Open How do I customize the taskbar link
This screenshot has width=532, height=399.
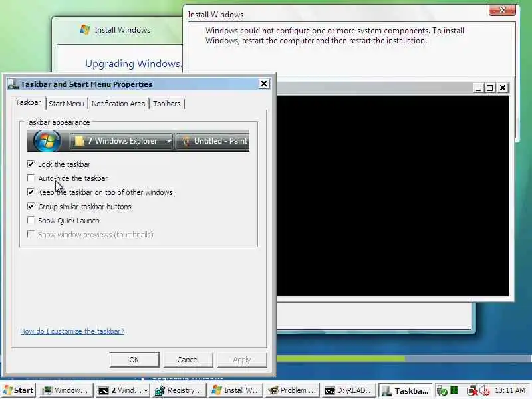click(72, 331)
